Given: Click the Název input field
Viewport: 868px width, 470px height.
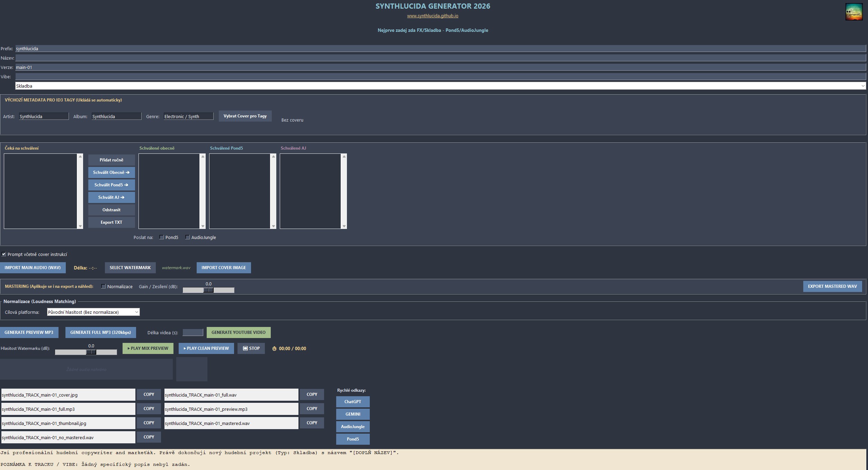Looking at the screenshot, I should (x=440, y=58).
